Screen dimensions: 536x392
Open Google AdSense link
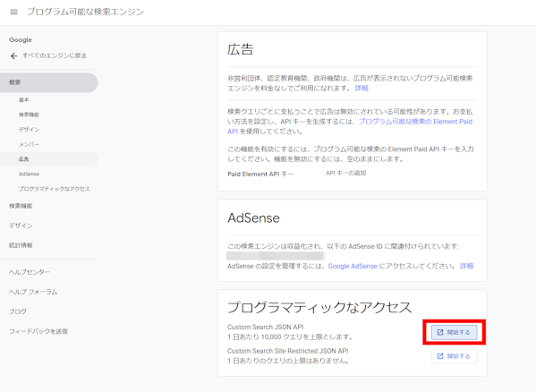(x=353, y=266)
